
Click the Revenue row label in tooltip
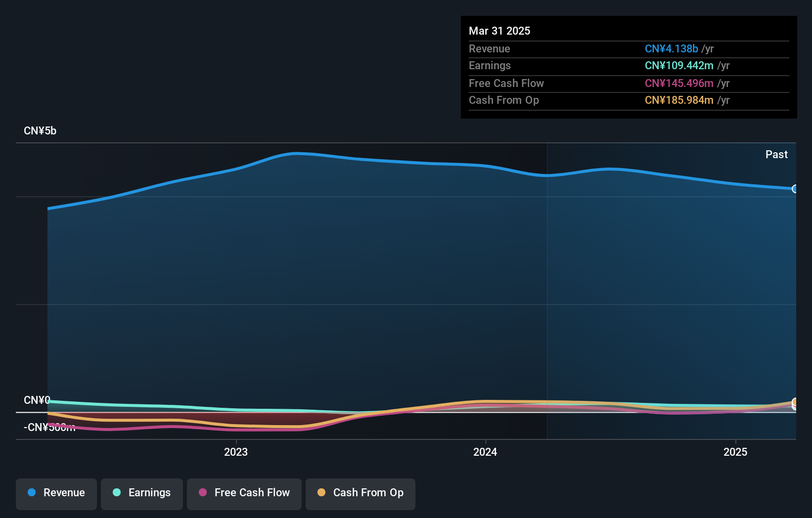pyautogui.click(x=490, y=48)
